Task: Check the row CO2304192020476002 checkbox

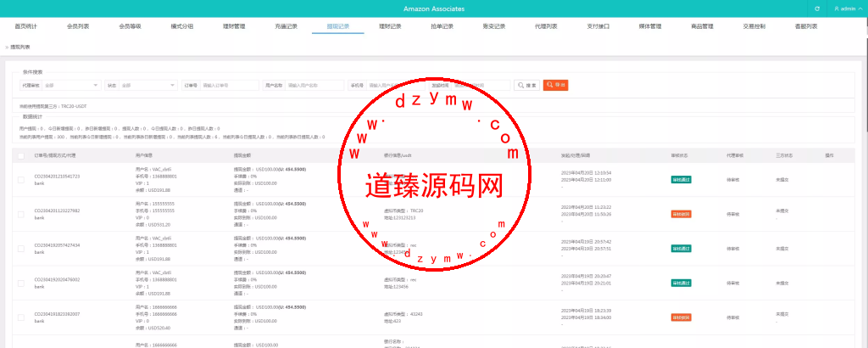Action: tap(21, 283)
